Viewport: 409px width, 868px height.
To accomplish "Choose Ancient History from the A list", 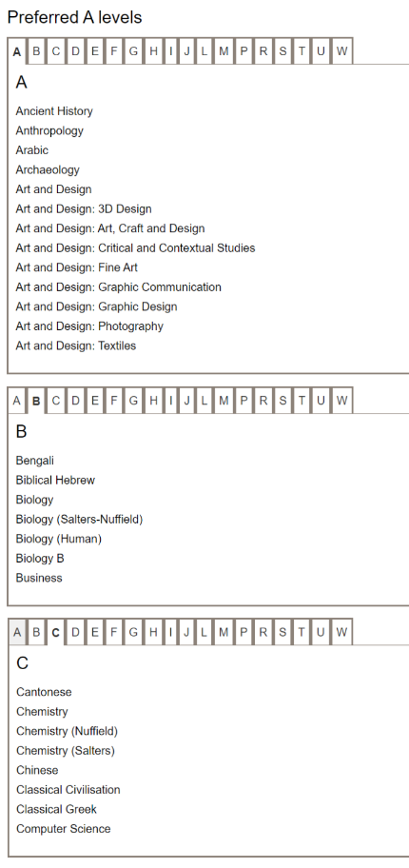I will pos(54,111).
